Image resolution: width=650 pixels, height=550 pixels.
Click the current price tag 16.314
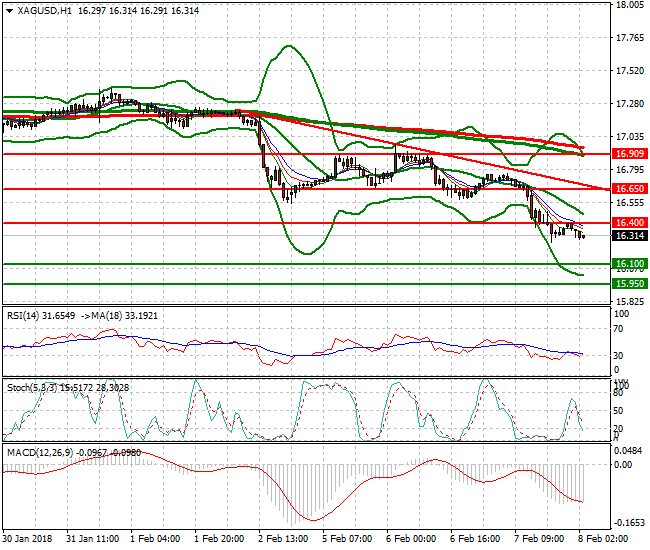click(628, 236)
